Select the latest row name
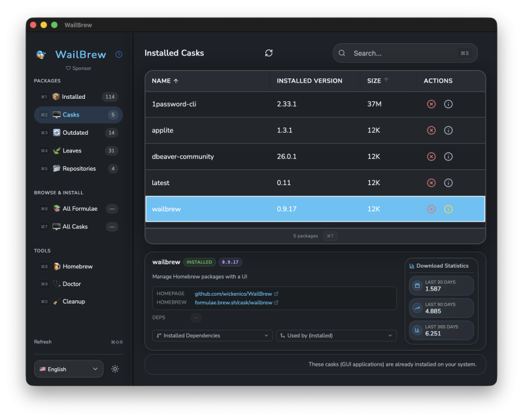This screenshot has height=420, width=523. point(161,183)
